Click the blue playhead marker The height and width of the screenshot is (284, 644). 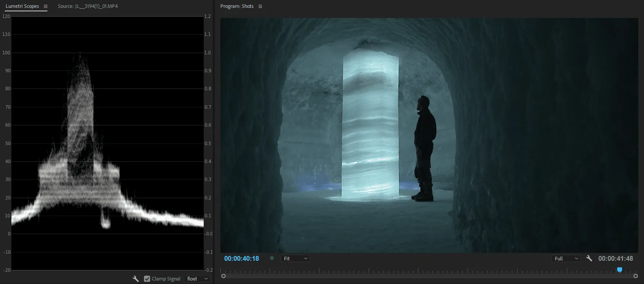[619, 270]
